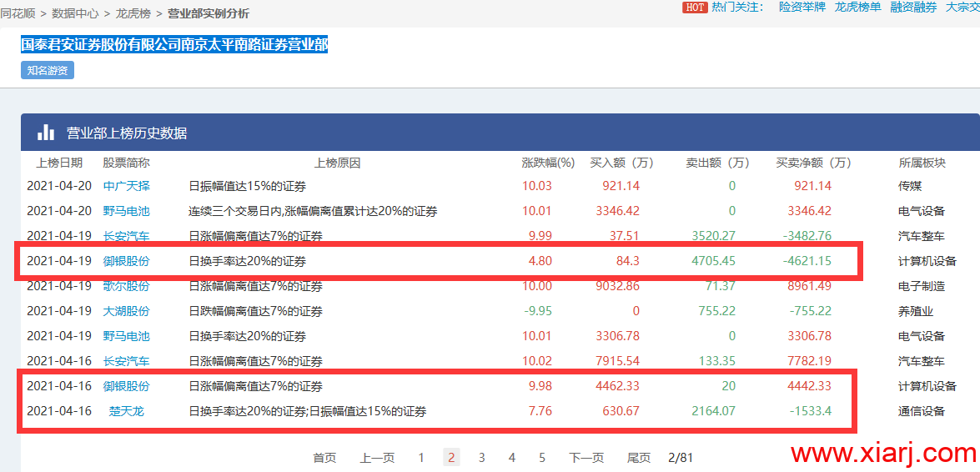
Task: Go to page 4 in pagination
Action: 512,458
